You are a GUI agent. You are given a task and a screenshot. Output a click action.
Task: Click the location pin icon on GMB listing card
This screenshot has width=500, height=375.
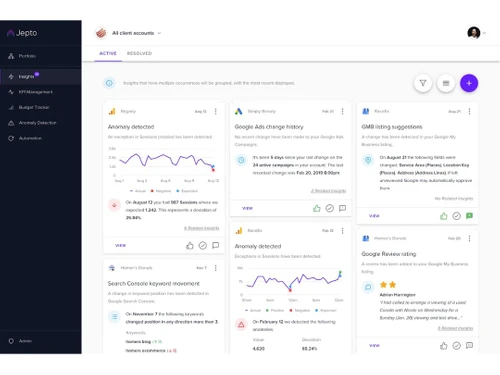click(x=368, y=160)
